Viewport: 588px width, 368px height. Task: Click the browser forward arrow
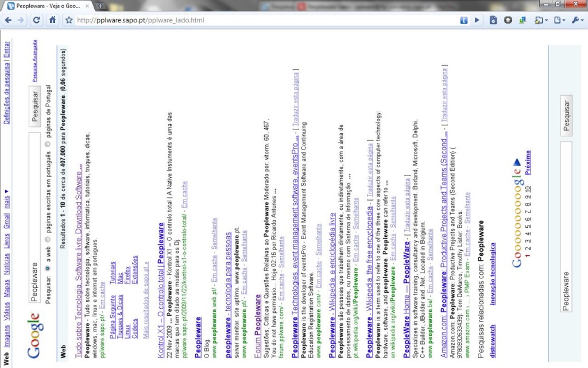pos(21,20)
